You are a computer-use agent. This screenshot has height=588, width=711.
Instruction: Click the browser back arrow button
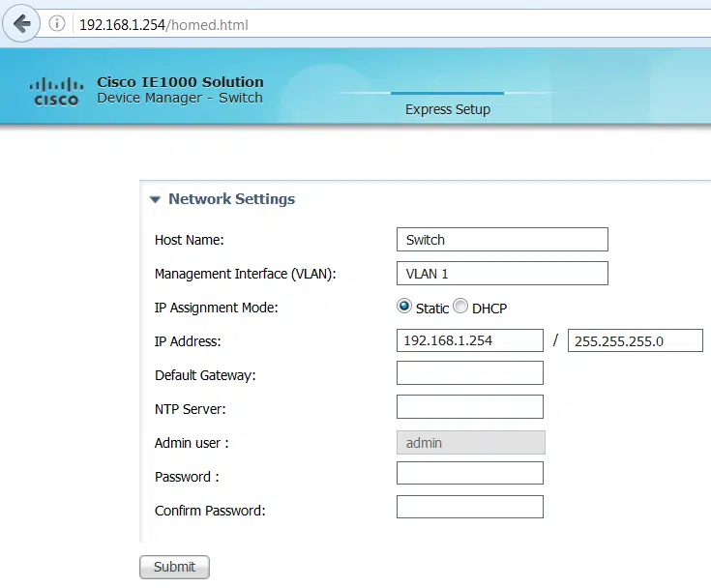click(x=21, y=23)
